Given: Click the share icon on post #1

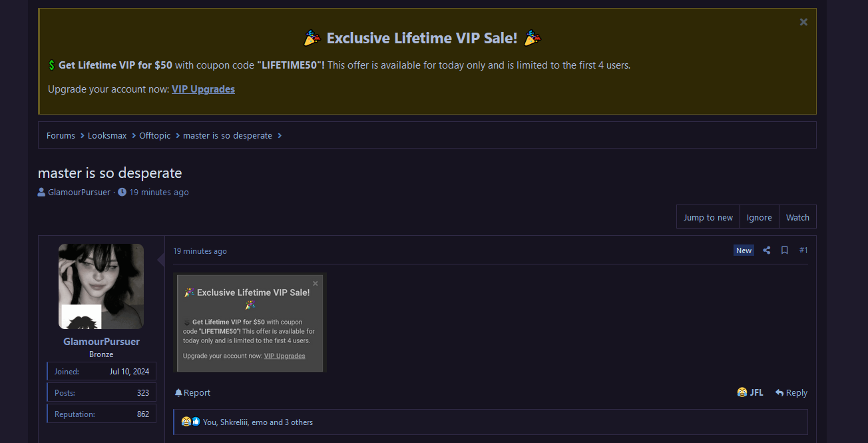Looking at the screenshot, I should tap(767, 250).
